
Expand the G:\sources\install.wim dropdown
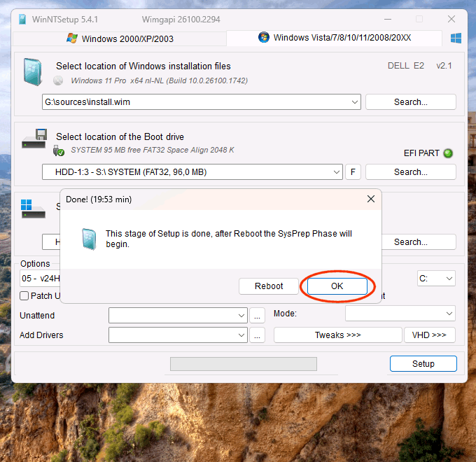coord(354,102)
